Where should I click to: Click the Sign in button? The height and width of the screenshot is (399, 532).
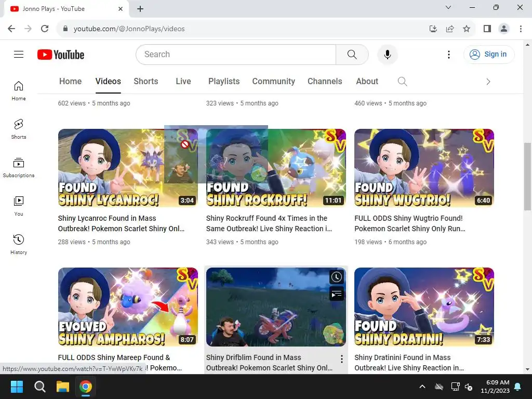click(489, 54)
